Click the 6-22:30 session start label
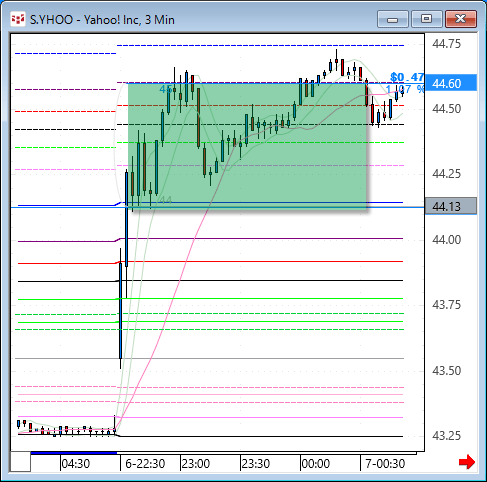 click(145, 464)
